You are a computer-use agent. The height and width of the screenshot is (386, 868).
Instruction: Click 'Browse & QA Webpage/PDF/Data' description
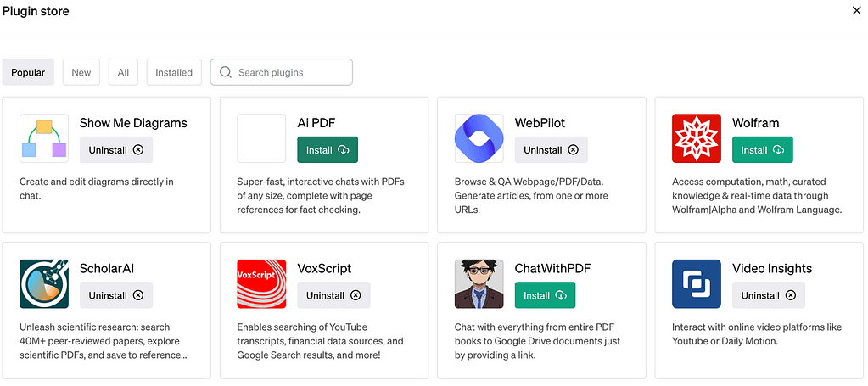[531, 195]
